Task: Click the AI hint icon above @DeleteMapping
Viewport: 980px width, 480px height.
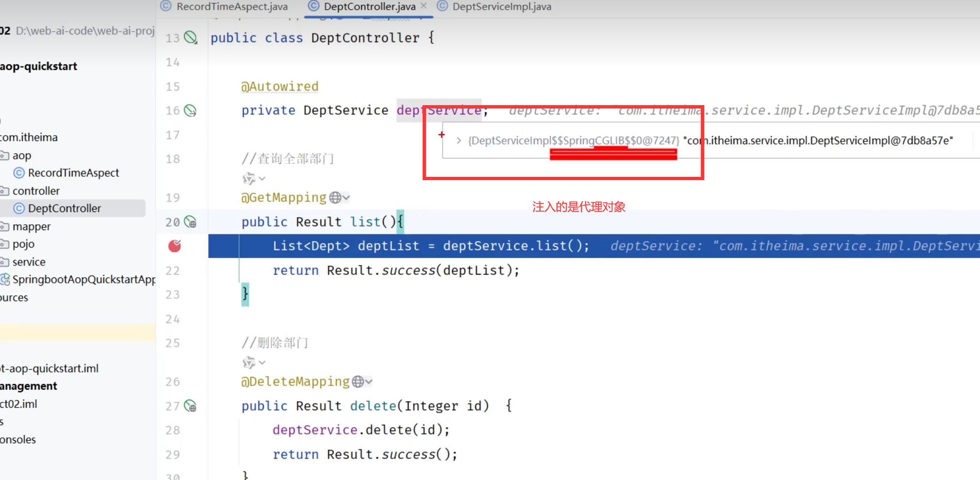Action: 249,362
